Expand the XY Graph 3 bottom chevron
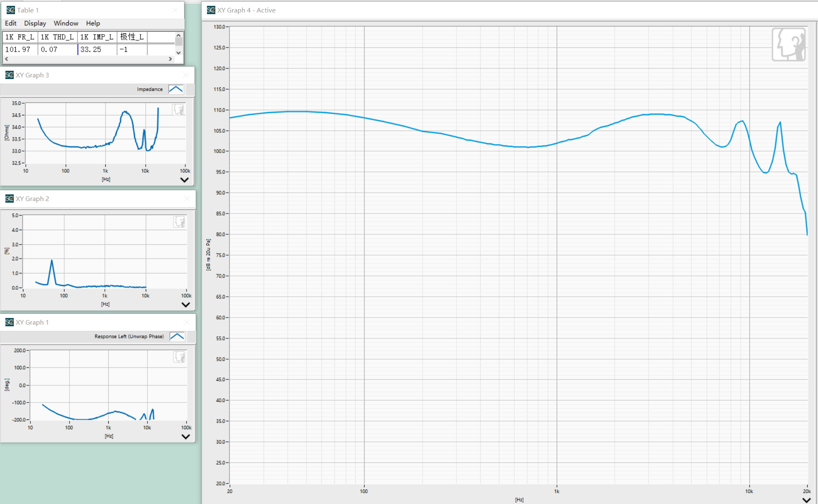The height and width of the screenshot is (504, 818). tap(185, 180)
